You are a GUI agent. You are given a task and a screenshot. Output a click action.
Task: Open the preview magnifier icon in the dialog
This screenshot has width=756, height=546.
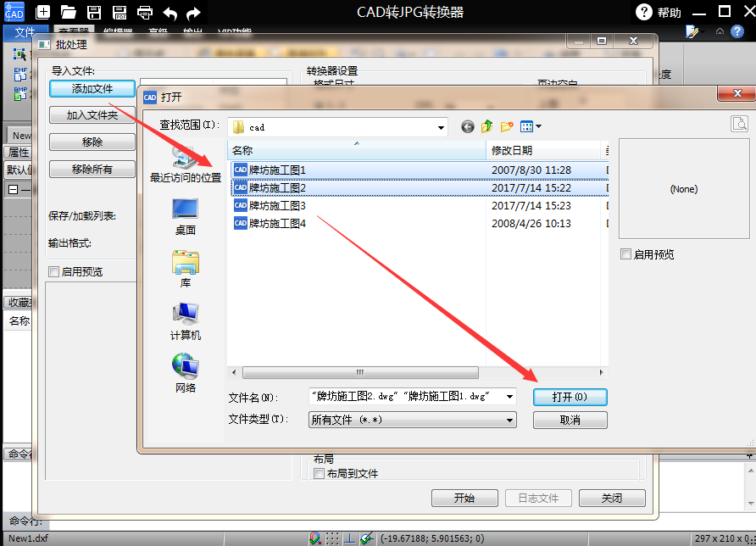[739, 123]
